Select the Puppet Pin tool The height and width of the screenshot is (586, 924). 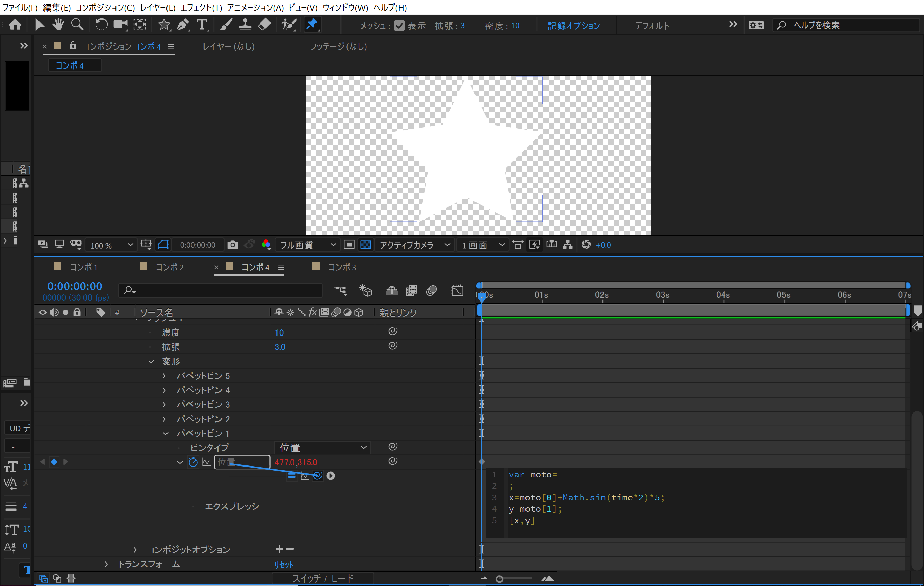[312, 25]
